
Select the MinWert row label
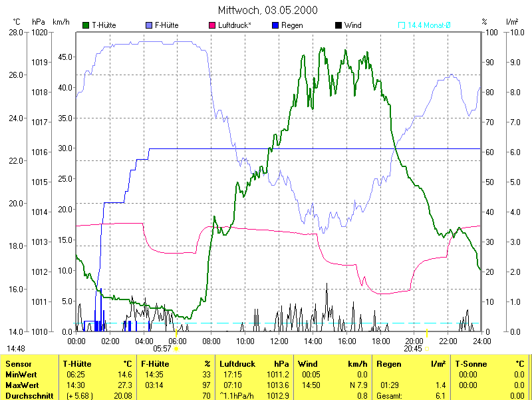(21, 375)
